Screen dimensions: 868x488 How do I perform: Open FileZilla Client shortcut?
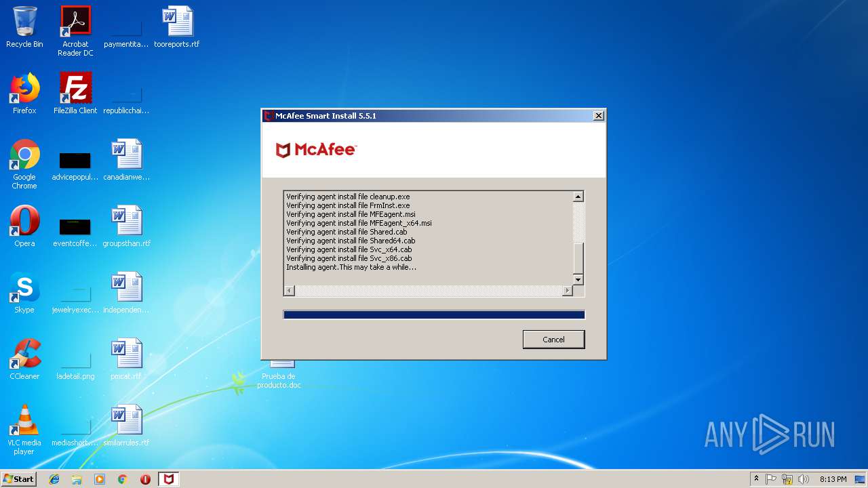[75, 94]
